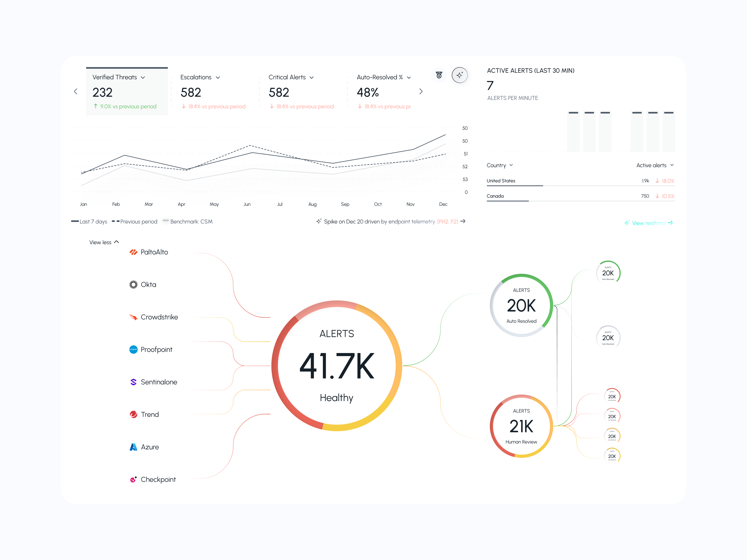Viewport: 747px width, 560px height.
Task: Go to next metrics with right chevron
Action: click(421, 91)
